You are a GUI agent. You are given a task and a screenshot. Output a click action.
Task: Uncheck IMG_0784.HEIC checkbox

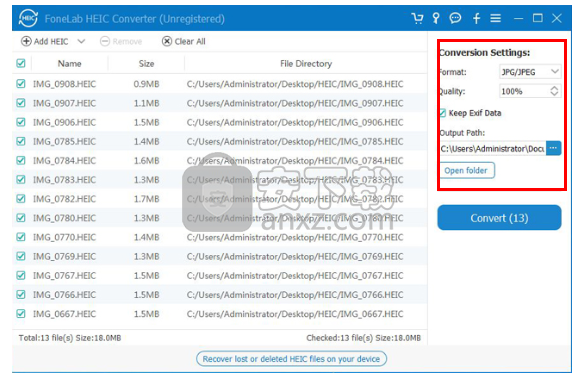tap(21, 160)
